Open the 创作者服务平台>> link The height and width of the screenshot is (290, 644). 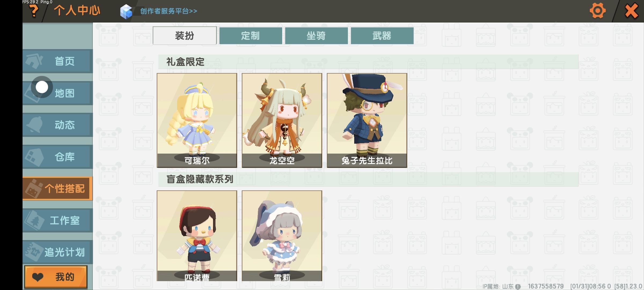coord(169,11)
